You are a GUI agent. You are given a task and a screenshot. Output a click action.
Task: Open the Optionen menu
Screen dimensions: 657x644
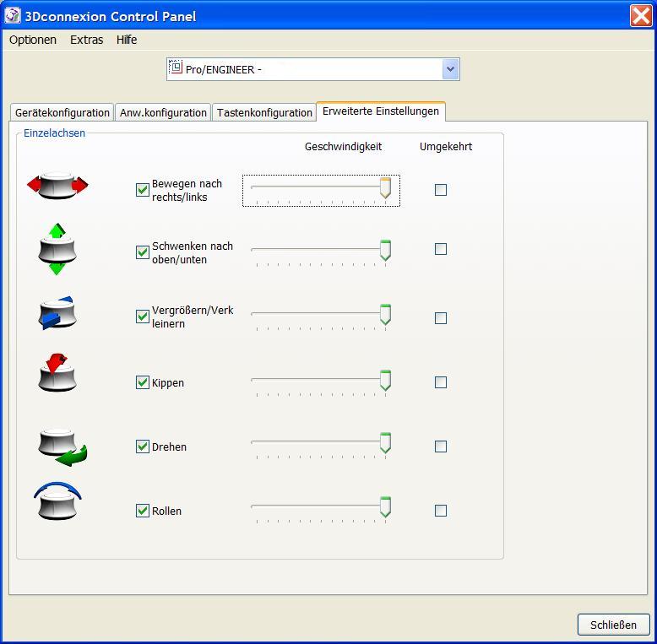(33, 40)
